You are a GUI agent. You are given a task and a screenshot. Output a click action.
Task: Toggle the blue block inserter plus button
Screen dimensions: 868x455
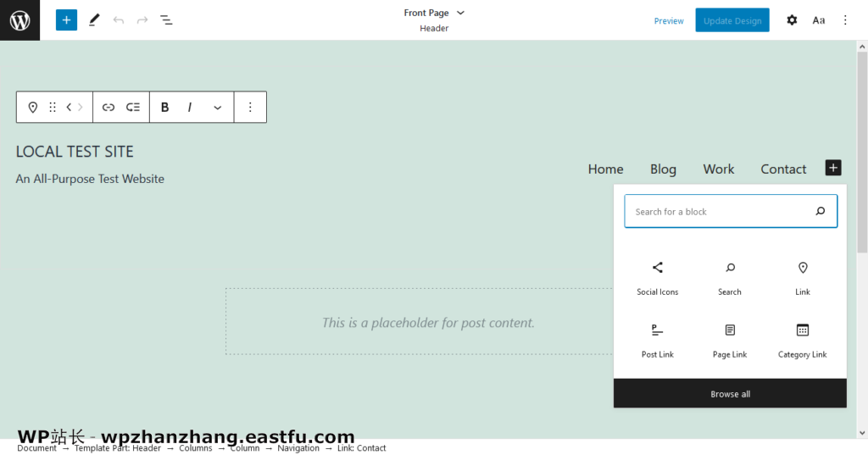tap(66, 20)
